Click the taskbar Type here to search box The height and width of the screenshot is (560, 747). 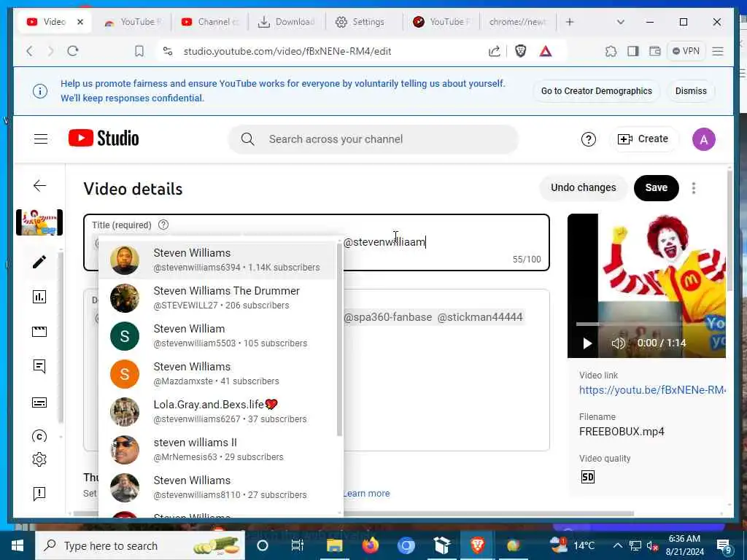[140, 545]
